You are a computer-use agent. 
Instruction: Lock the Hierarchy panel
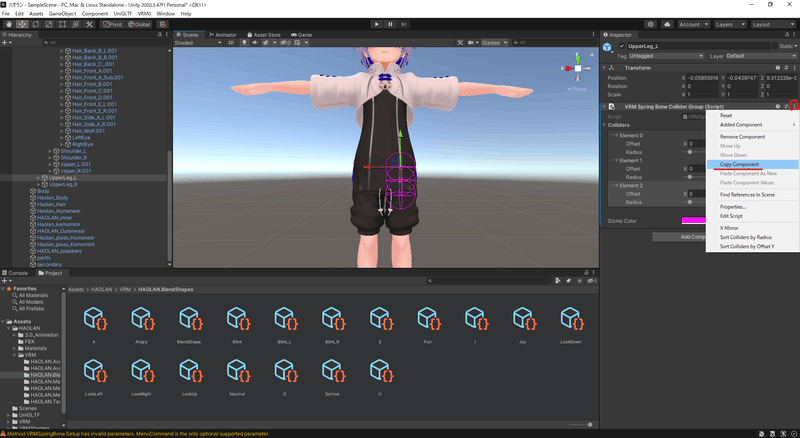coord(159,34)
